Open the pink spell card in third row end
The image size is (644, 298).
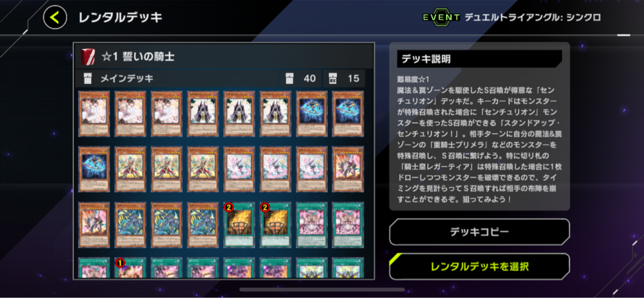coord(348,225)
